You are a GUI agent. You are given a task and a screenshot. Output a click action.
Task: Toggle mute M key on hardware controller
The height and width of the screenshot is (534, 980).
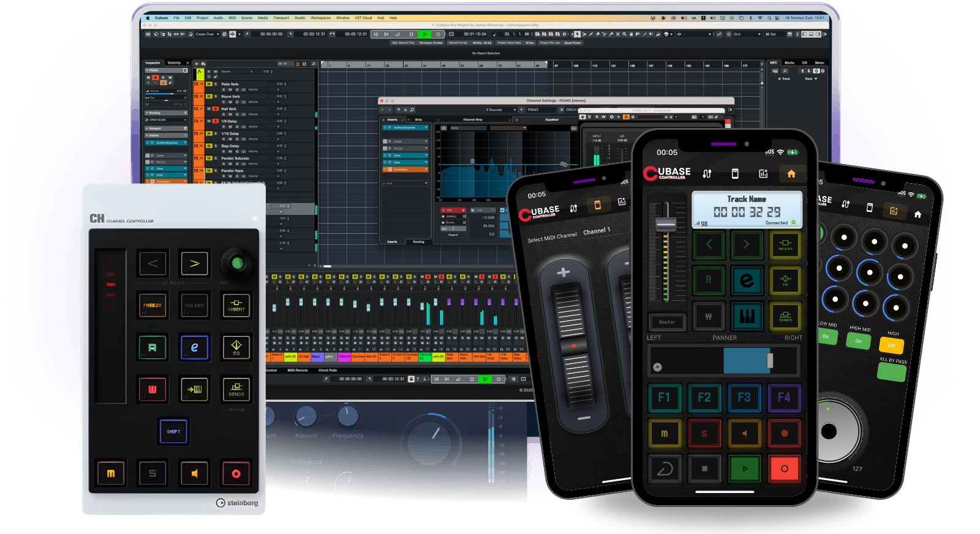(x=111, y=473)
